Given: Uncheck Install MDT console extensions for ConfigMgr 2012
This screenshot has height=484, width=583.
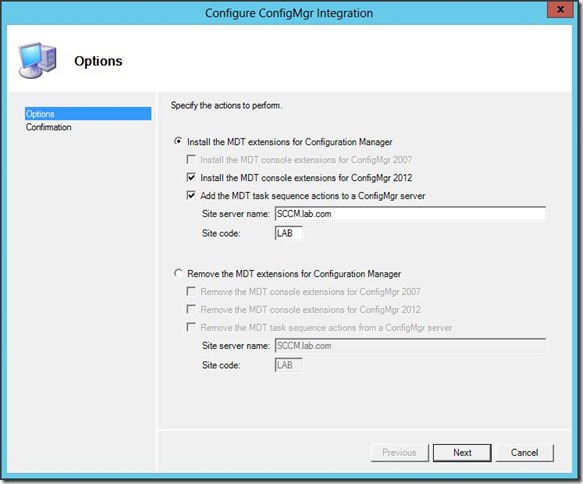Looking at the screenshot, I should click(191, 178).
